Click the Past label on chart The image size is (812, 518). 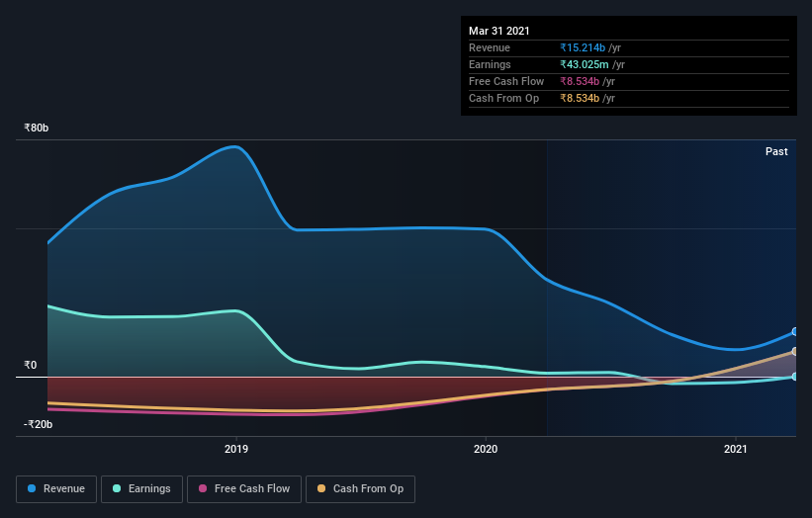click(x=776, y=151)
